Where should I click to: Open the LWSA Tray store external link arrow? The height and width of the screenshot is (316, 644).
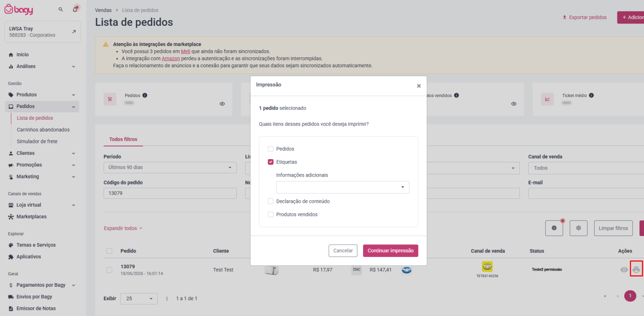74,31
